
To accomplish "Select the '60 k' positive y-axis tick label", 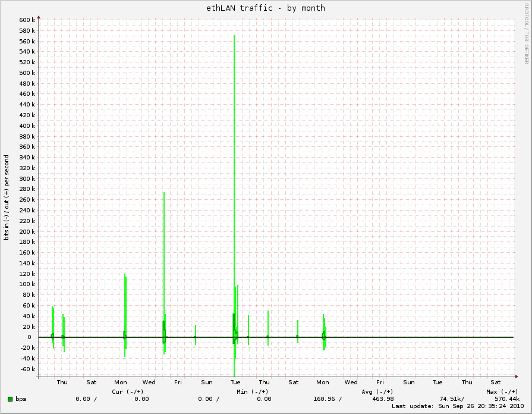I will (x=29, y=306).
